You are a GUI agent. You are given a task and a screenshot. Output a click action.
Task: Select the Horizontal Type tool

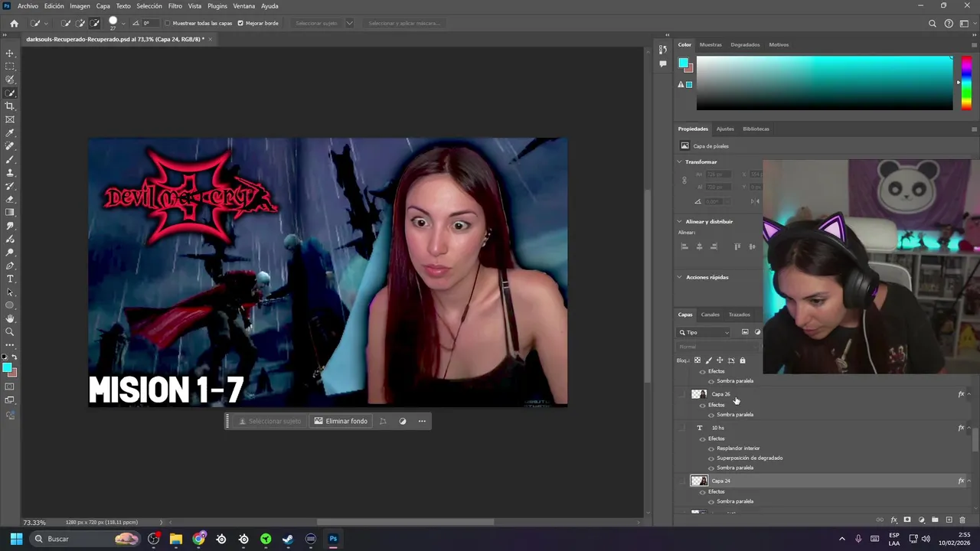click(10, 279)
